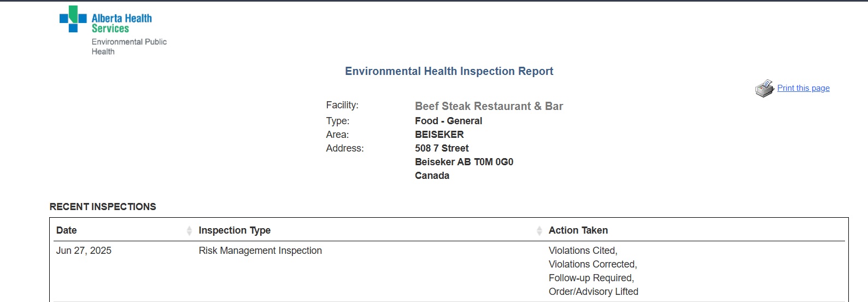Click the printer icon
This screenshot has height=302, width=868.
[765, 88]
